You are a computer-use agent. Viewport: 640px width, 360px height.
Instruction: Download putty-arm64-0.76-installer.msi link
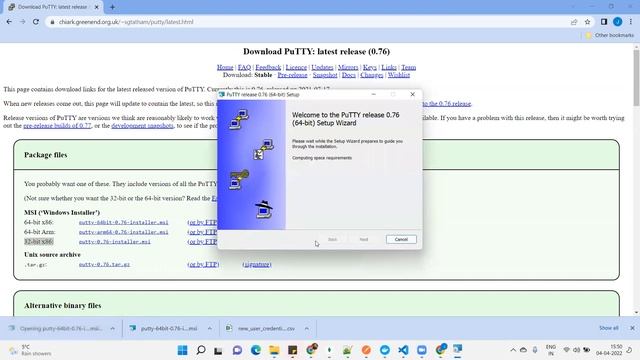coord(124,232)
